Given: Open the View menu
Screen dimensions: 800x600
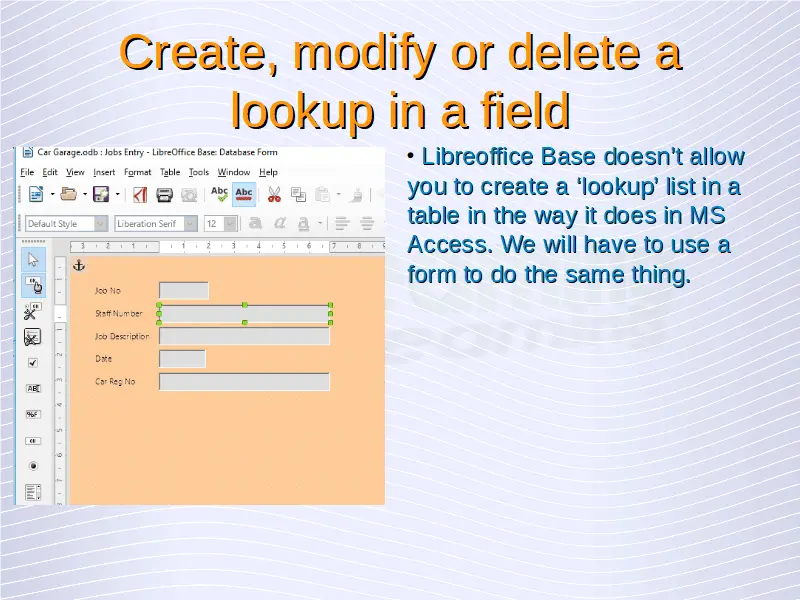Looking at the screenshot, I should [75, 172].
